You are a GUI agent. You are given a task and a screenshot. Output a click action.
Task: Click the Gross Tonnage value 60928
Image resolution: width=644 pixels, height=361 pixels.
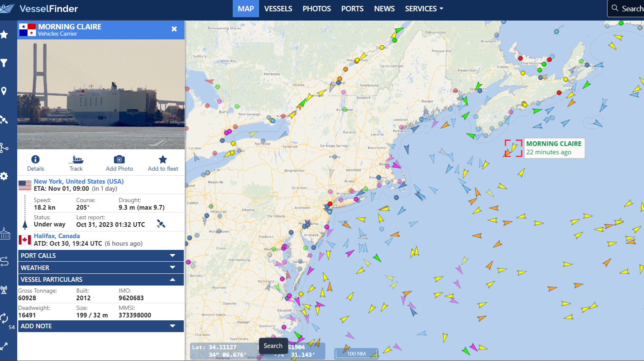pos(27,298)
